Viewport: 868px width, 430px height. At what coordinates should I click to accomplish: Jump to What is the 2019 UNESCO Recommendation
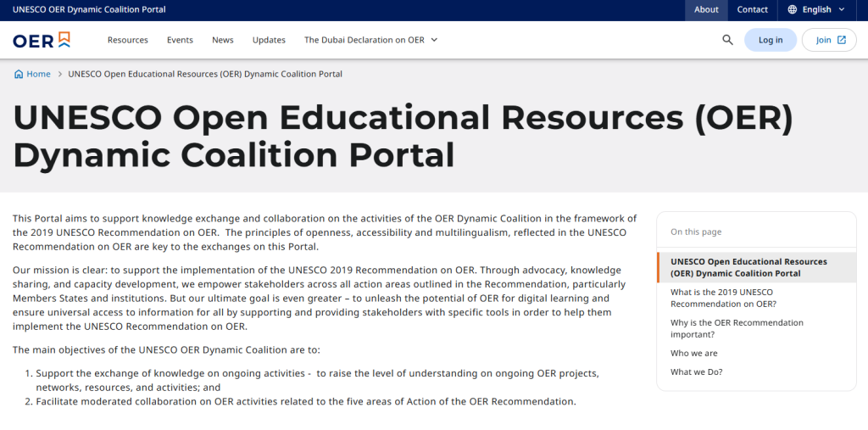(x=724, y=299)
